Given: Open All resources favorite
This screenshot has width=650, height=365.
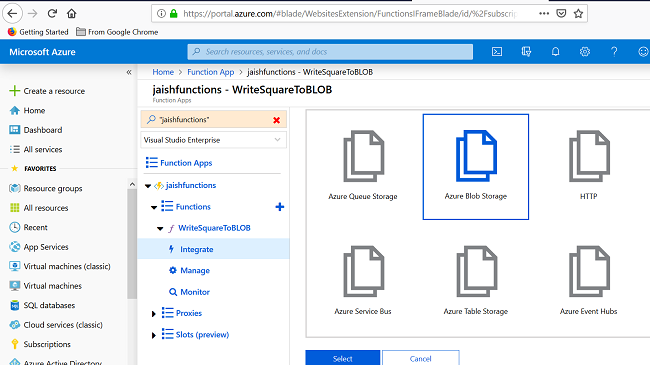Looking at the screenshot, I should click(x=46, y=208).
